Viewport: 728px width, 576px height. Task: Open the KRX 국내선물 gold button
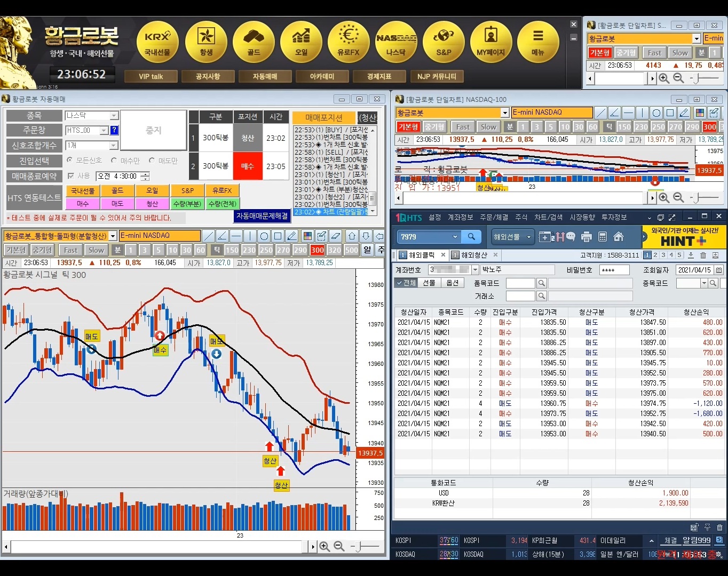157,42
